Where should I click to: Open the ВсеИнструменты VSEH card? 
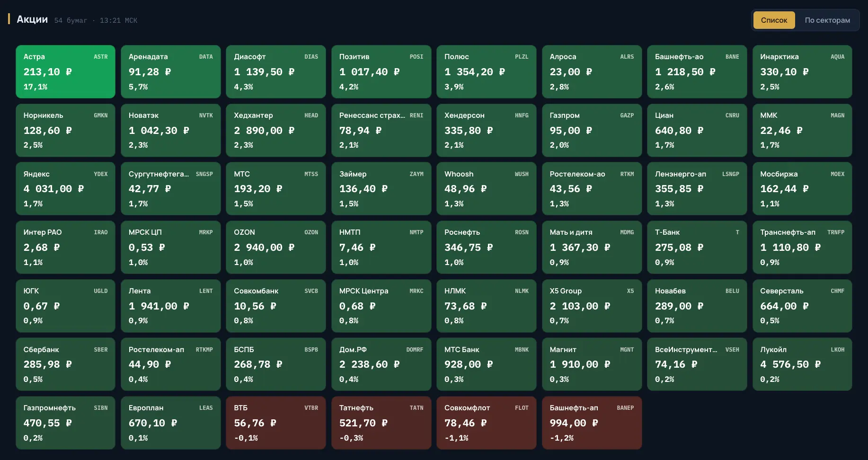[697, 364]
